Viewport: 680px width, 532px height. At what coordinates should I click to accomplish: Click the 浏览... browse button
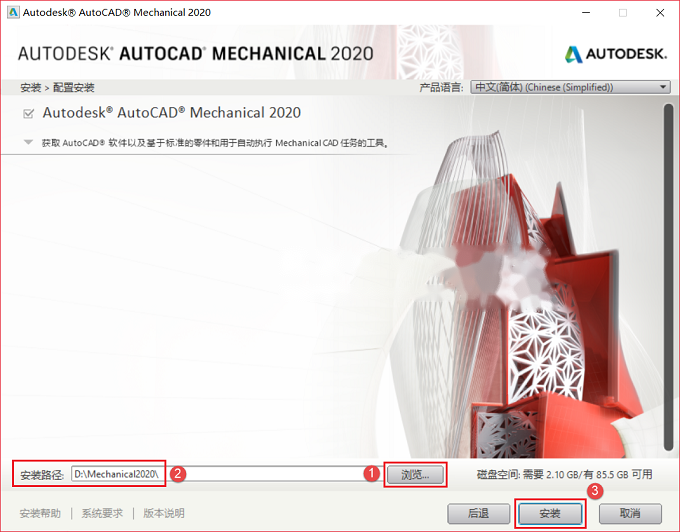click(x=415, y=474)
